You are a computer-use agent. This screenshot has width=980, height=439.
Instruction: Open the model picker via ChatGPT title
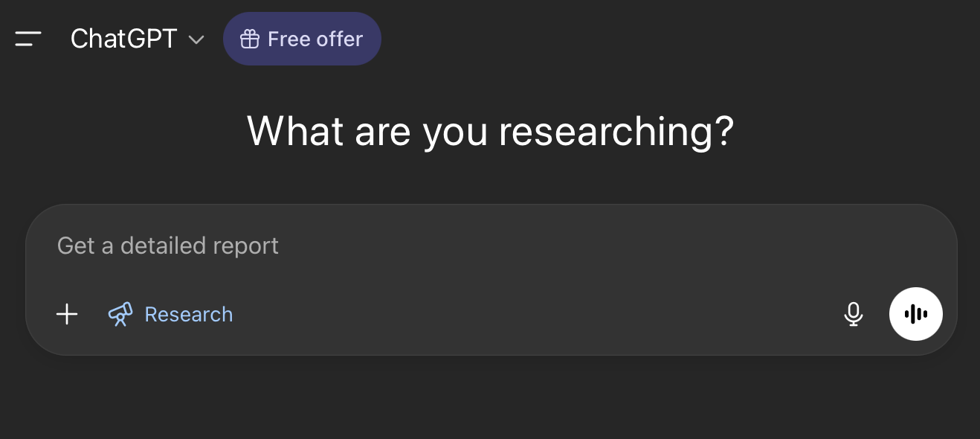tap(123, 39)
